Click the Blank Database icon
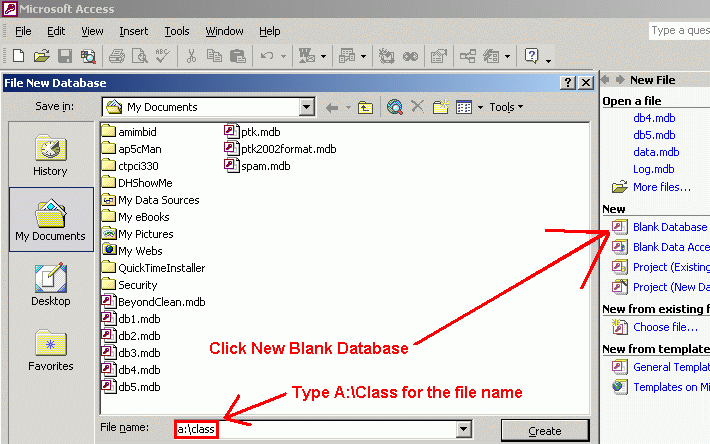The height and width of the screenshot is (444, 710). pyautogui.click(x=619, y=227)
